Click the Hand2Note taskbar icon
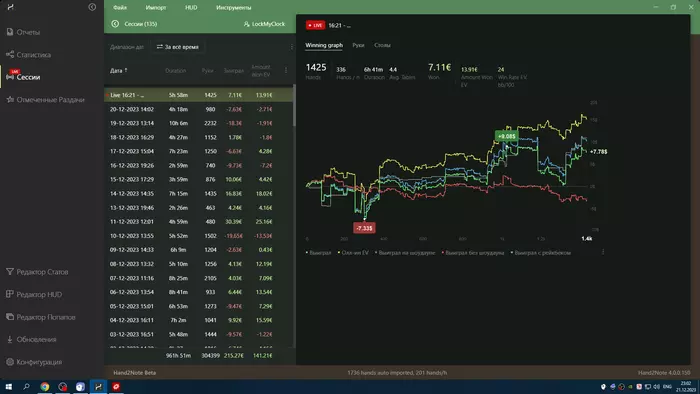The height and width of the screenshot is (394, 700). point(98,386)
